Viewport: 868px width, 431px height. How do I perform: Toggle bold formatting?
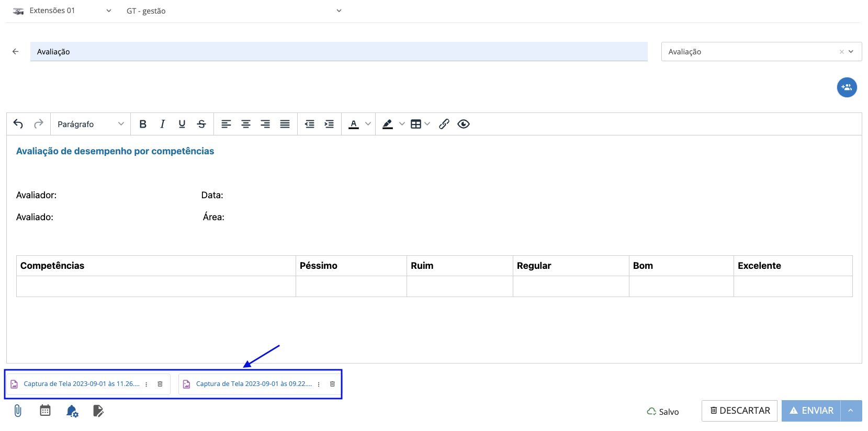143,124
